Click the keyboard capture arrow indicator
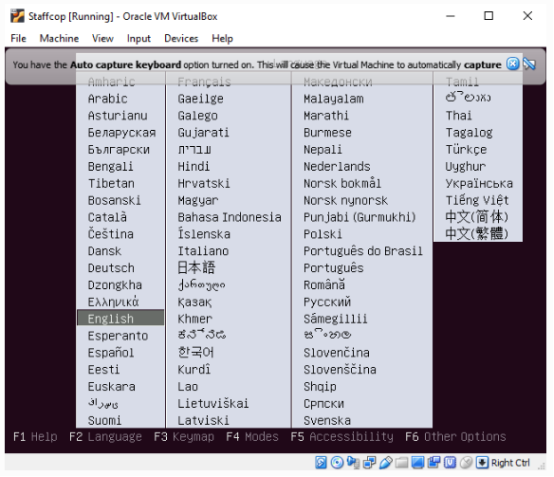The width and height of the screenshot is (554, 477). coord(482,463)
